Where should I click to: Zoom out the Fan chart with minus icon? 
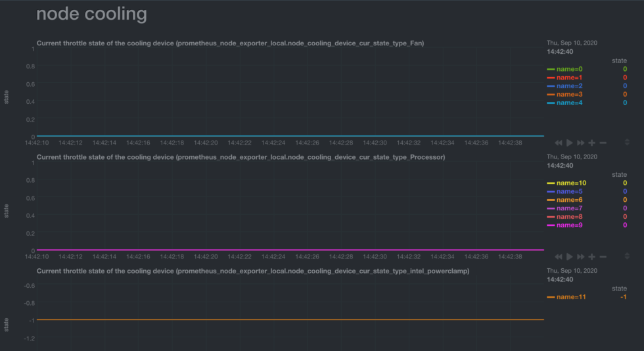(x=603, y=143)
